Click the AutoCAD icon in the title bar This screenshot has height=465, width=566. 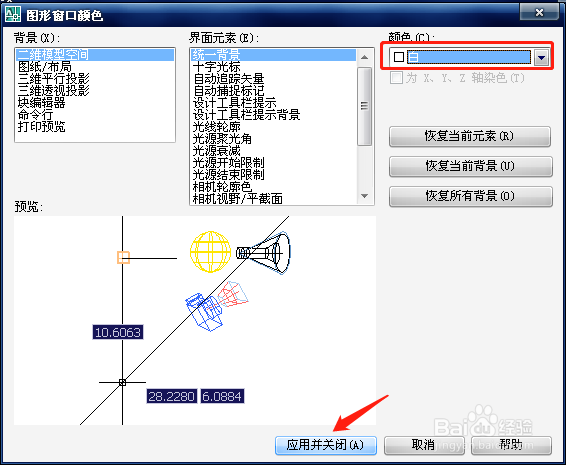tap(13, 14)
